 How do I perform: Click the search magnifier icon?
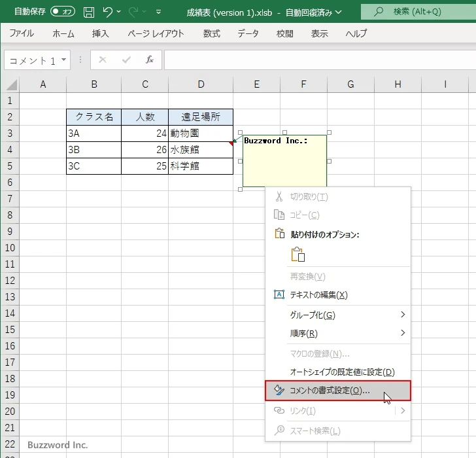(x=378, y=12)
